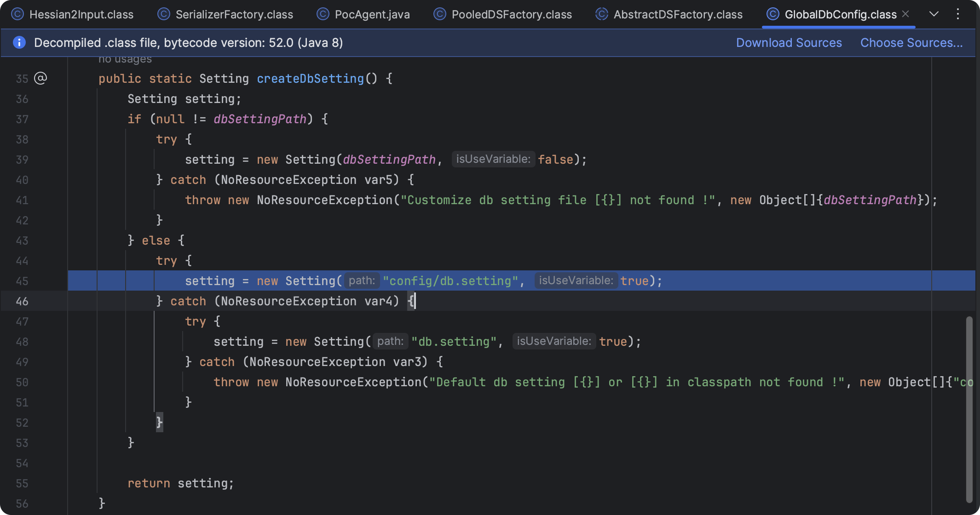
Task: Click the 'no usages' inlay hint
Action: tap(125, 59)
